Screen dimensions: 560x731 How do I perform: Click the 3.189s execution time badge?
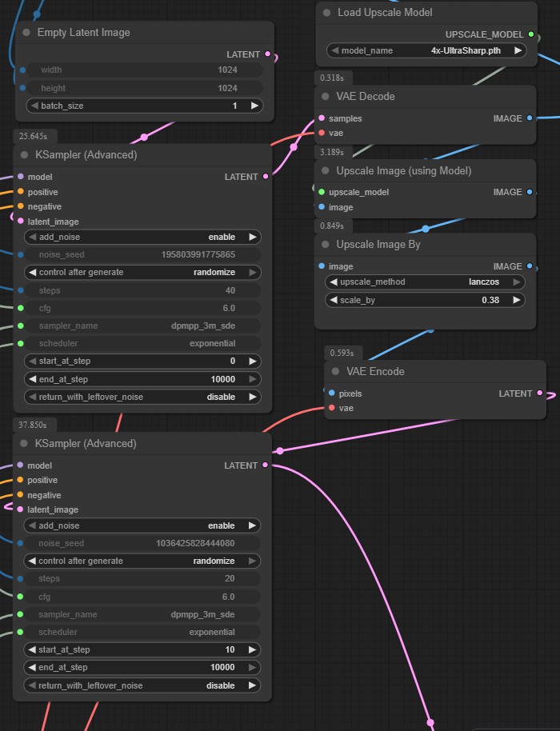[x=334, y=152]
